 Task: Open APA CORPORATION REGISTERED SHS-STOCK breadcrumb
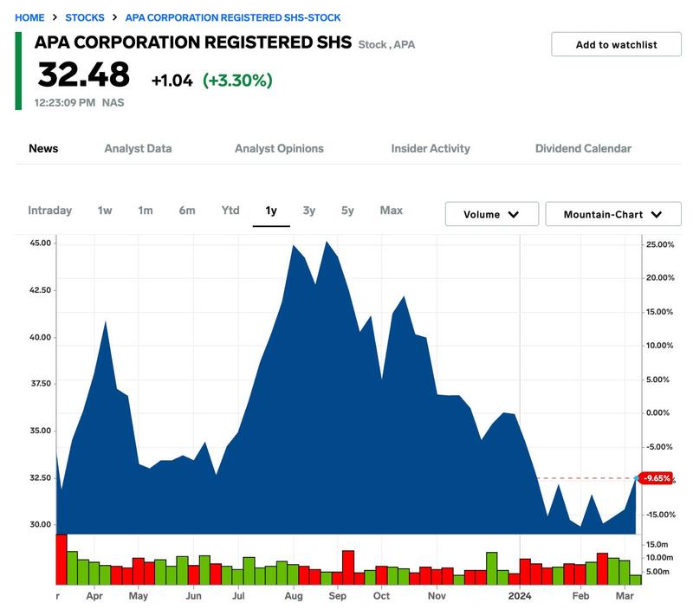pyautogui.click(x=233, y=17)
